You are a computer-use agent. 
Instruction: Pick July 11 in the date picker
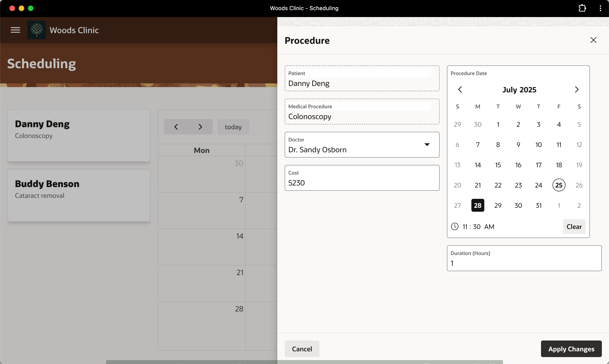(559, 145)
